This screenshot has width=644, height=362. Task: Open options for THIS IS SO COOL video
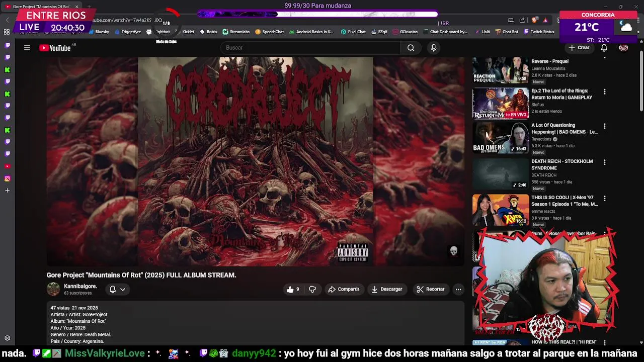605,199
